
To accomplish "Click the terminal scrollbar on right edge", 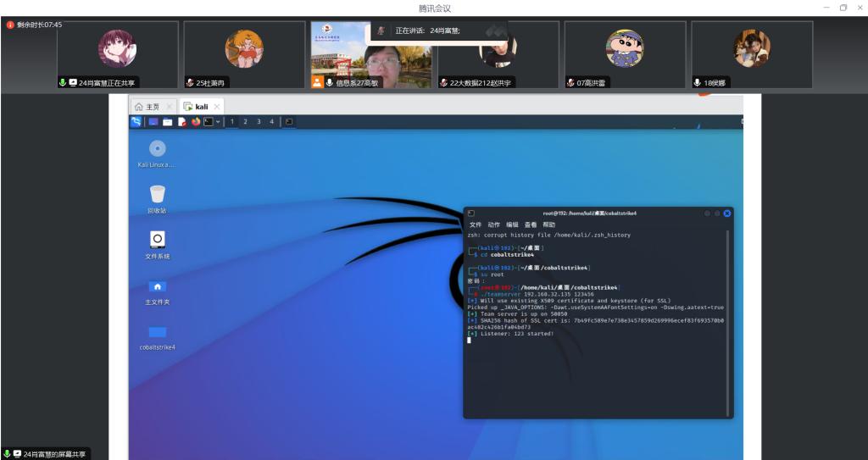I will pos(726,322).
